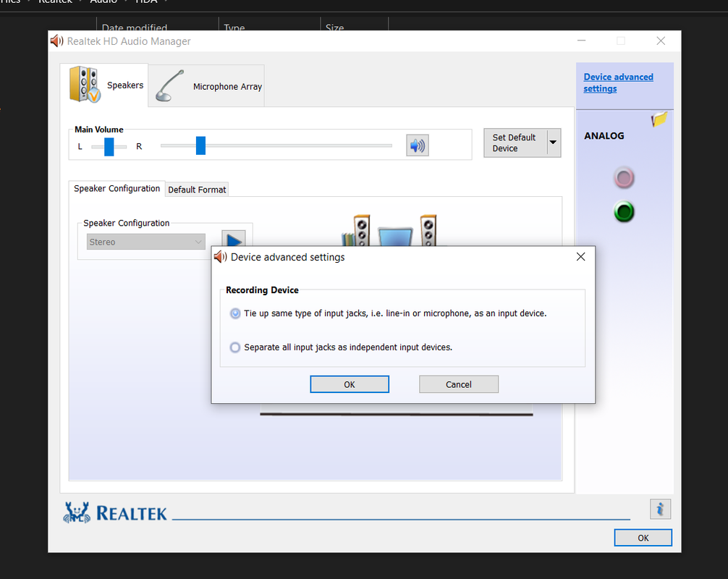728x579 pixels.
Task: Select the tie up same input jacks option
Action: [235, 313]
